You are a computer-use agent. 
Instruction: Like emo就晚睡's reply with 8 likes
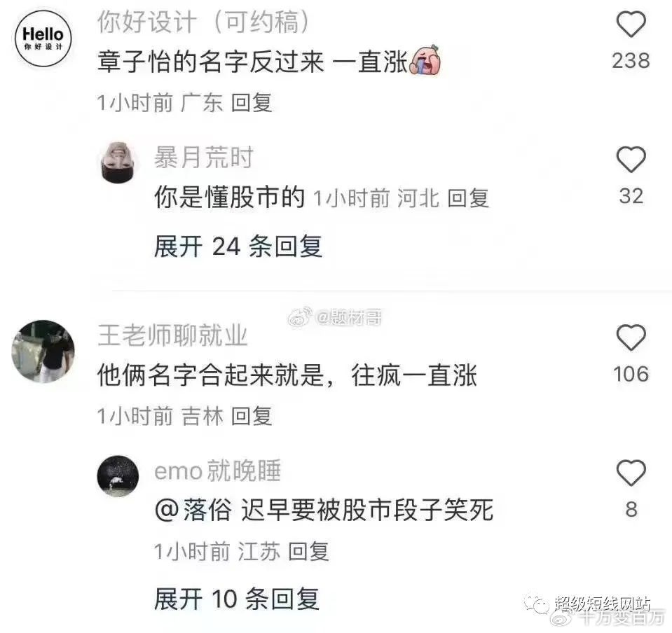pyautogui.click(x=631, y=473)
